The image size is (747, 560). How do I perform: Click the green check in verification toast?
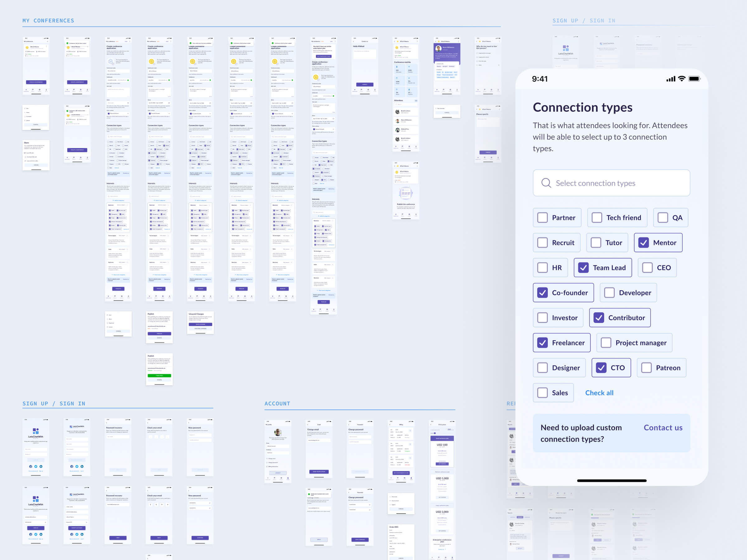click(309, 495)
